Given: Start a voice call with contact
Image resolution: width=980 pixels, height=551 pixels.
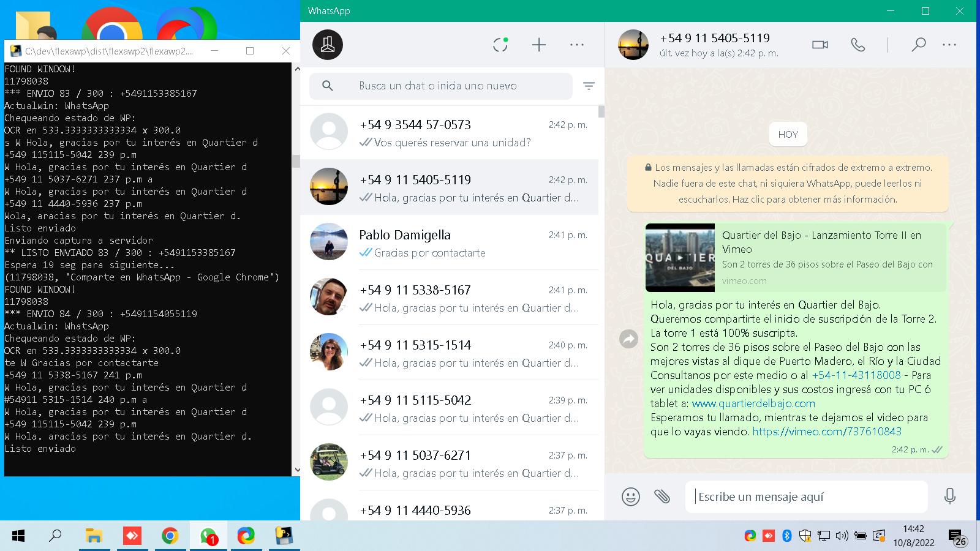Looking at the screenshot, I should pyautogui.click(x=858, y=45).
